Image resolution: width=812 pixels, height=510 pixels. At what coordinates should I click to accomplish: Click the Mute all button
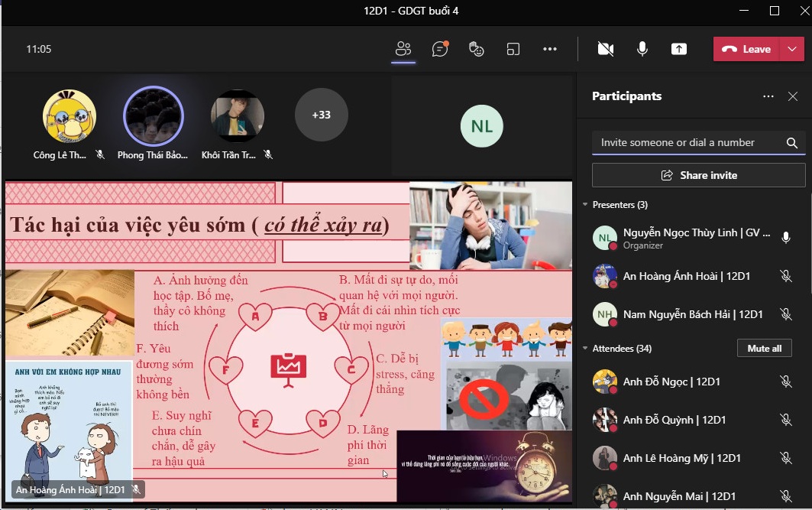(764, 349)
